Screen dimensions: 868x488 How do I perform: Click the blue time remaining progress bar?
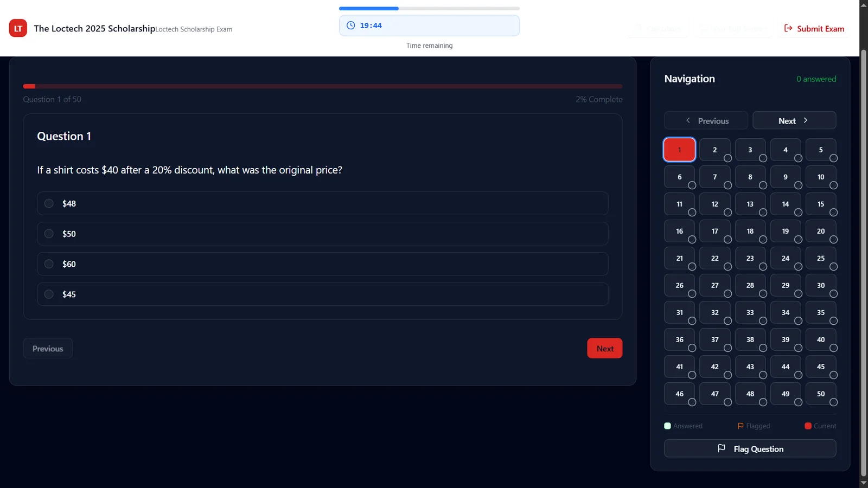pos(429,9)
